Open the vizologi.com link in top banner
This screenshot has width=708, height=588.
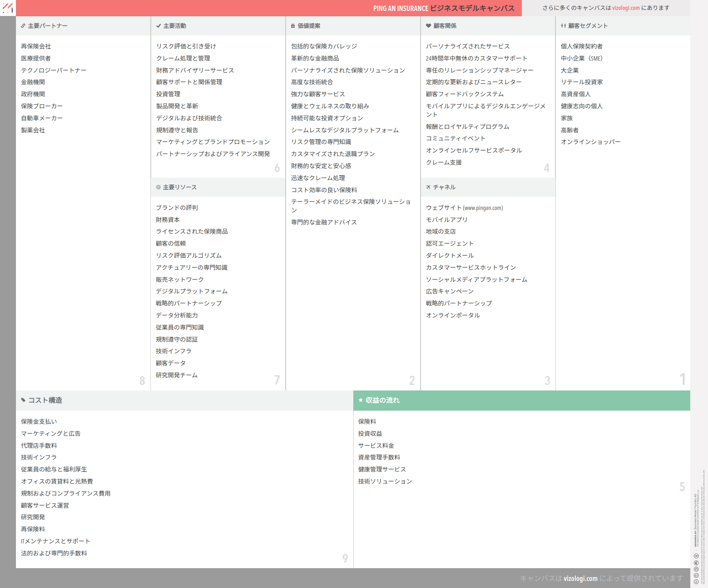(626, 8)
